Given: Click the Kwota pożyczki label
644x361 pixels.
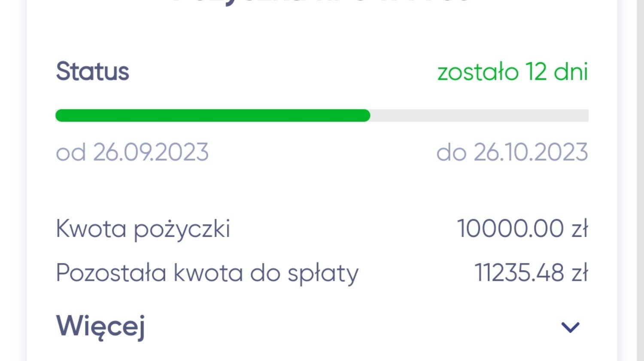Looking at the screenshot, I should (143, 229).
